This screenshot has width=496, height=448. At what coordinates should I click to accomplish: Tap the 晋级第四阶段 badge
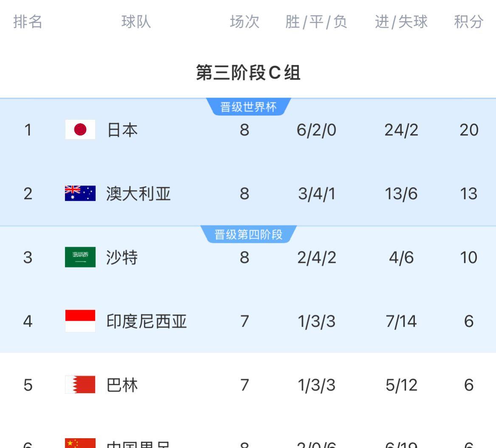click(x=248, y=234)
